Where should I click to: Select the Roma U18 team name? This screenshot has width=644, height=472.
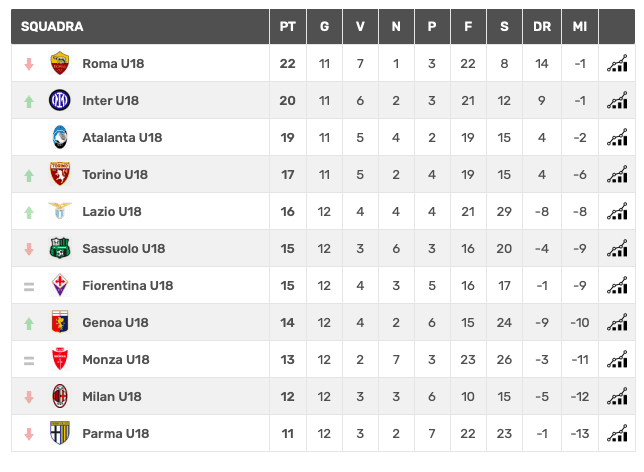coord(113,64)
